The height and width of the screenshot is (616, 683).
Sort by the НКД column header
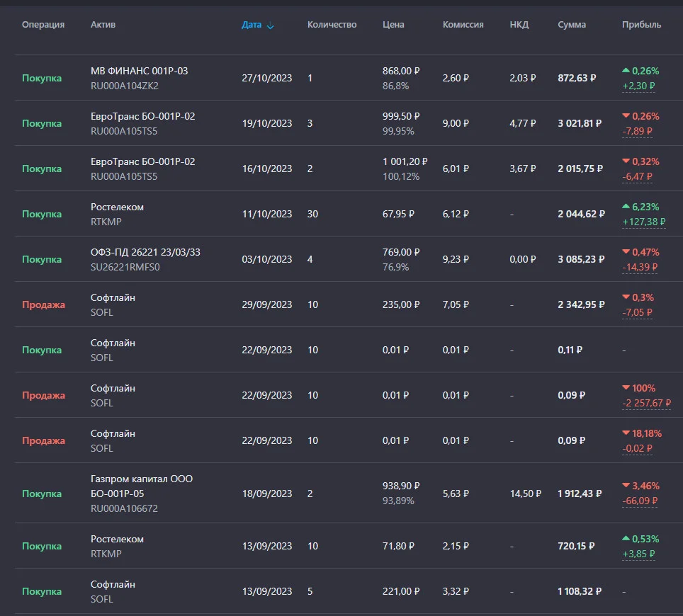(x=519, y=24)
